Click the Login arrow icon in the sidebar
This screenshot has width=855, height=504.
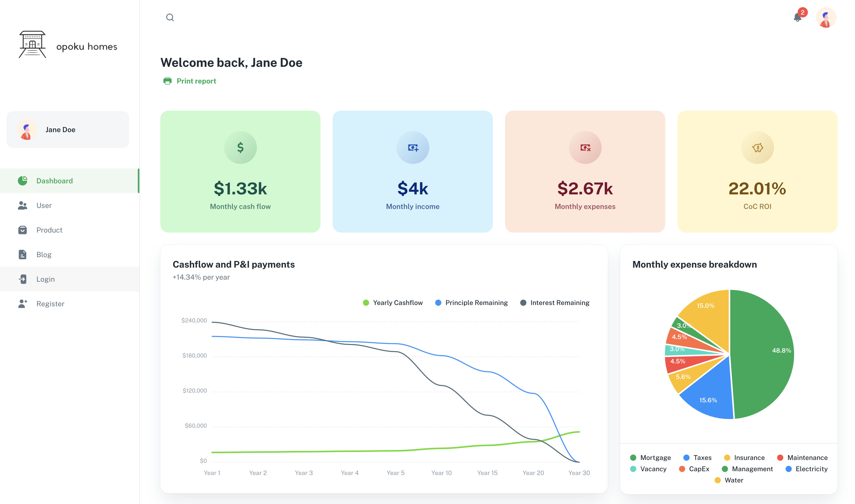(x=23, y=279)
